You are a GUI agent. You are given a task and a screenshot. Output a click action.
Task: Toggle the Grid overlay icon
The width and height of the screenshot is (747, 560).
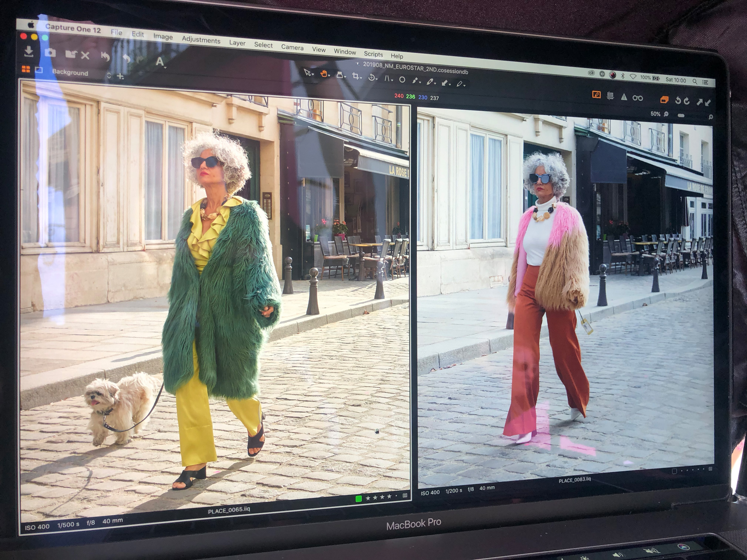click(610, 96)
